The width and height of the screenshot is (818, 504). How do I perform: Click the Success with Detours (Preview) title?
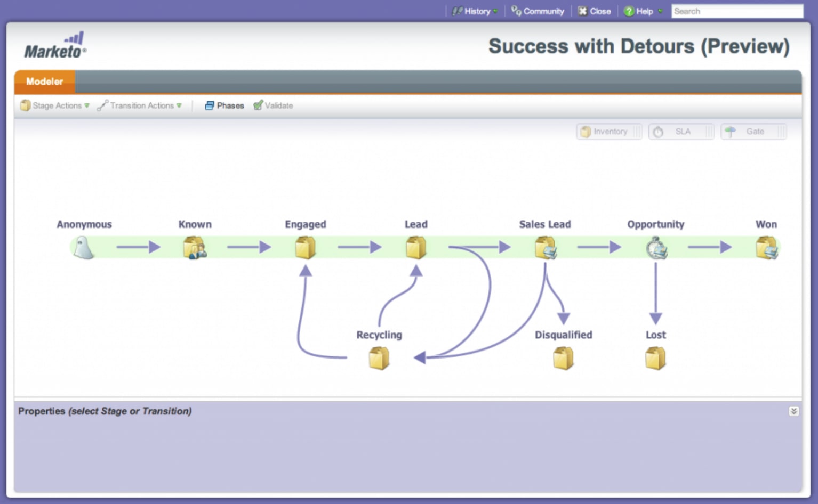coord(639,46)
